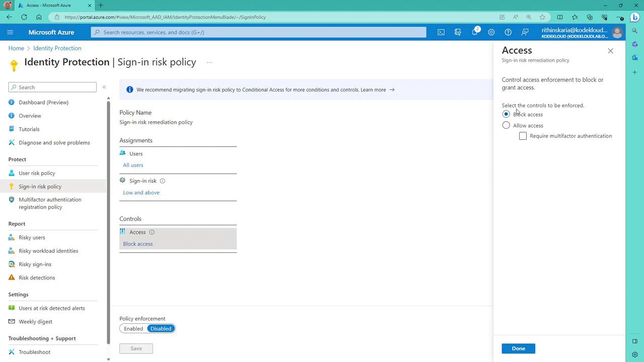Click the left menu Search box
Screen dimensions: 644x362
tap(52, 87)
